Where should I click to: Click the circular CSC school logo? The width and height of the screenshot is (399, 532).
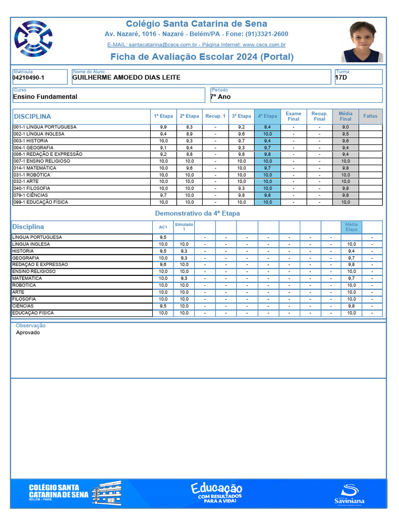[33, 38]
